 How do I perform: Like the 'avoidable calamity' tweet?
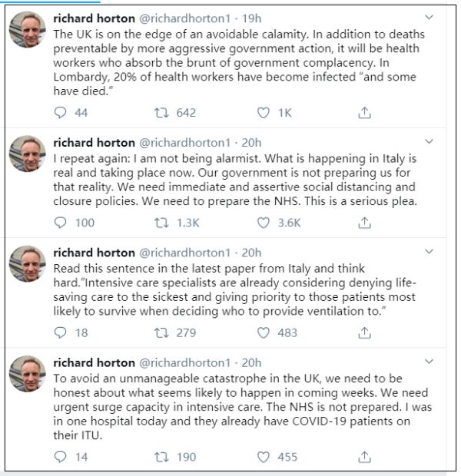pos(264,113)
